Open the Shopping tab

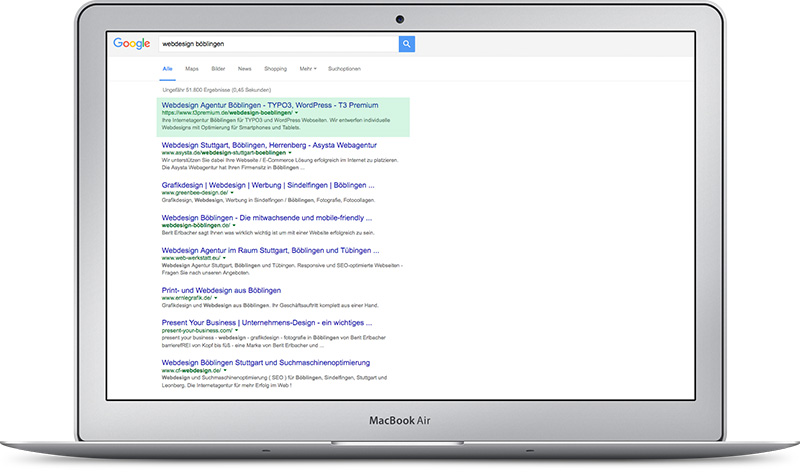point(276,69)
